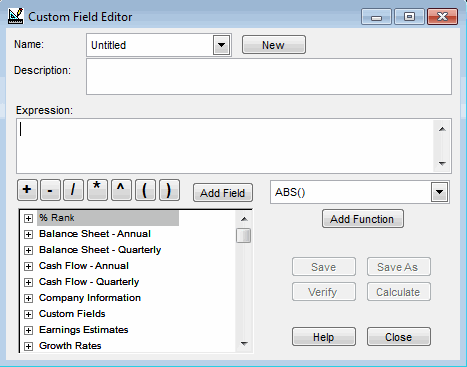Click the Close button at bottom
The width and height of the screenshot is (467, 367).
(399, 337)
